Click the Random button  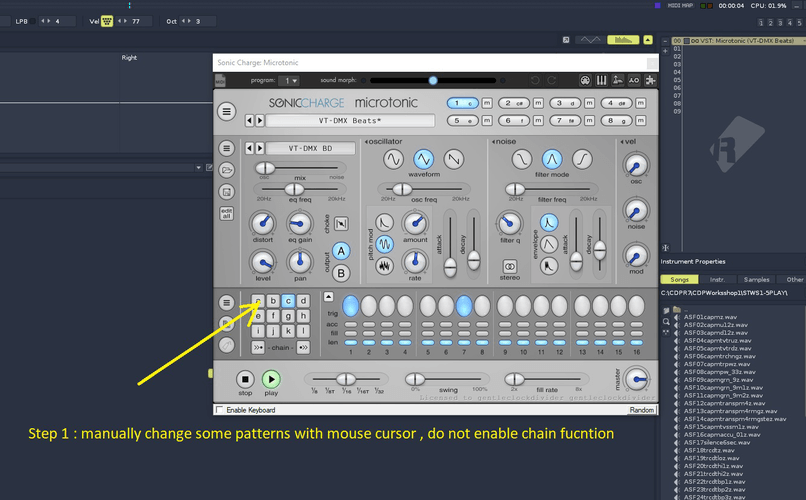[x=642, y=410]
